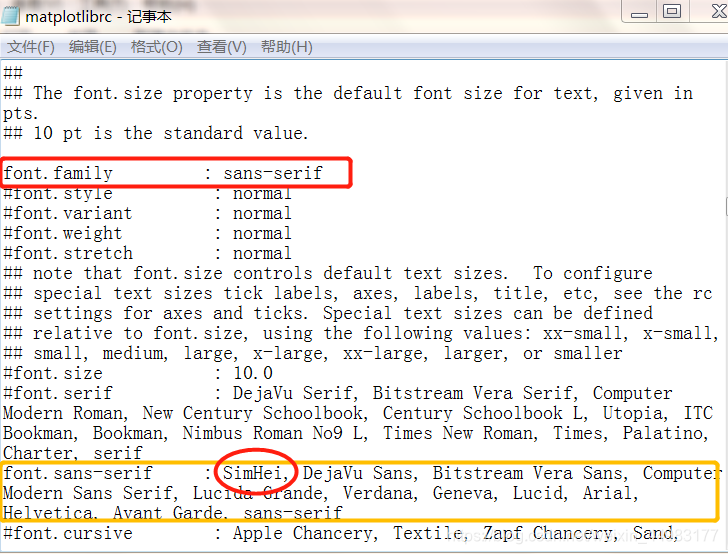Click 'Times New Roman' in serif list
The image size is (728, 554).
[x=457, y=433]
